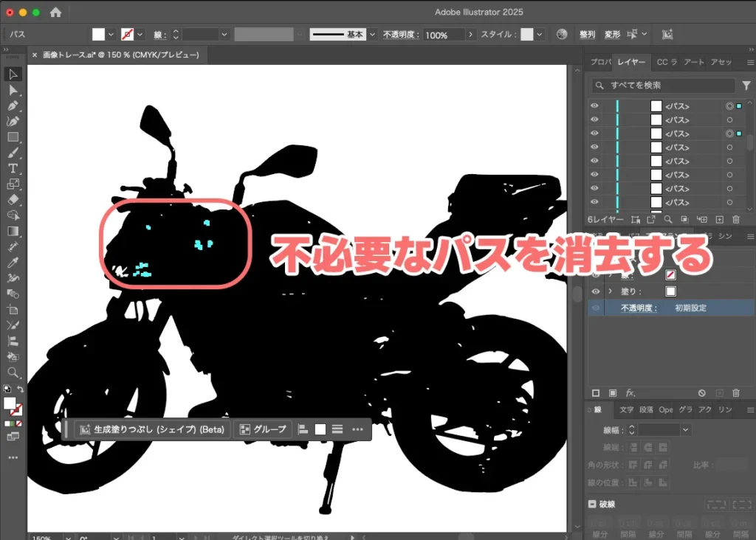
Task: Open the スタイル dropdown in control bar
Action: [540, 35]
